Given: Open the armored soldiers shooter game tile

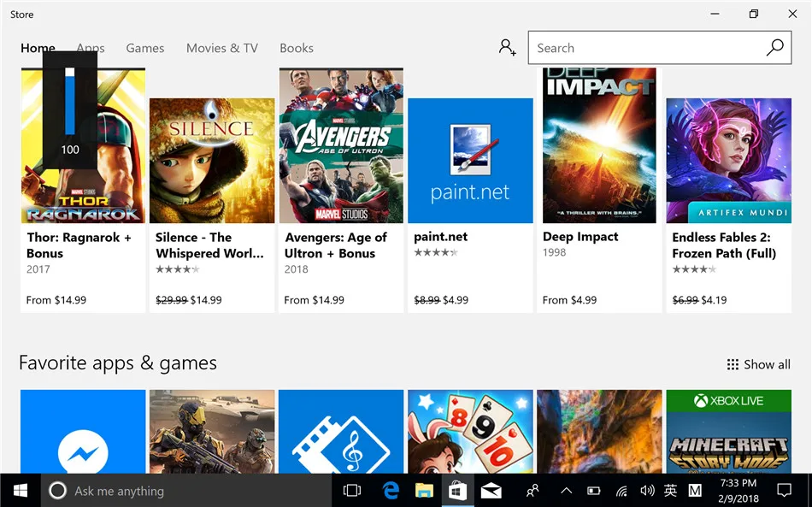Looking at the screenshot, I should click(x=212, y=432).
